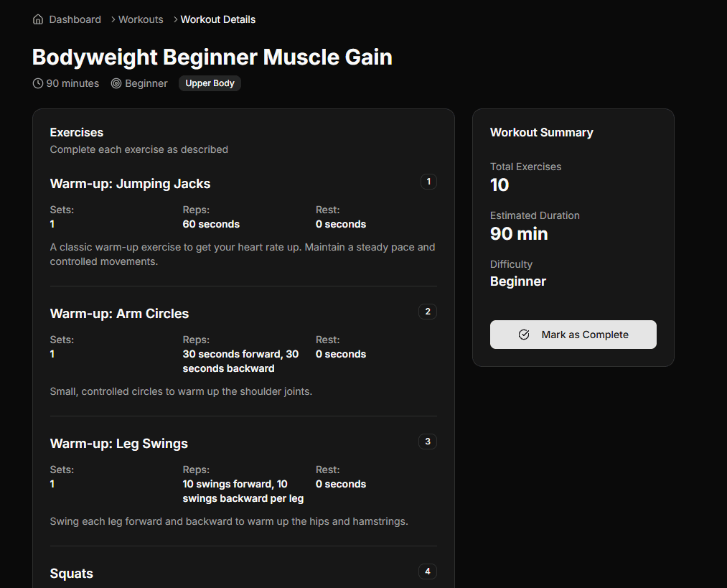Click the Estimated Duration value 90 min
The width and height of the screenshot is (727, 588).
[519, 233]
